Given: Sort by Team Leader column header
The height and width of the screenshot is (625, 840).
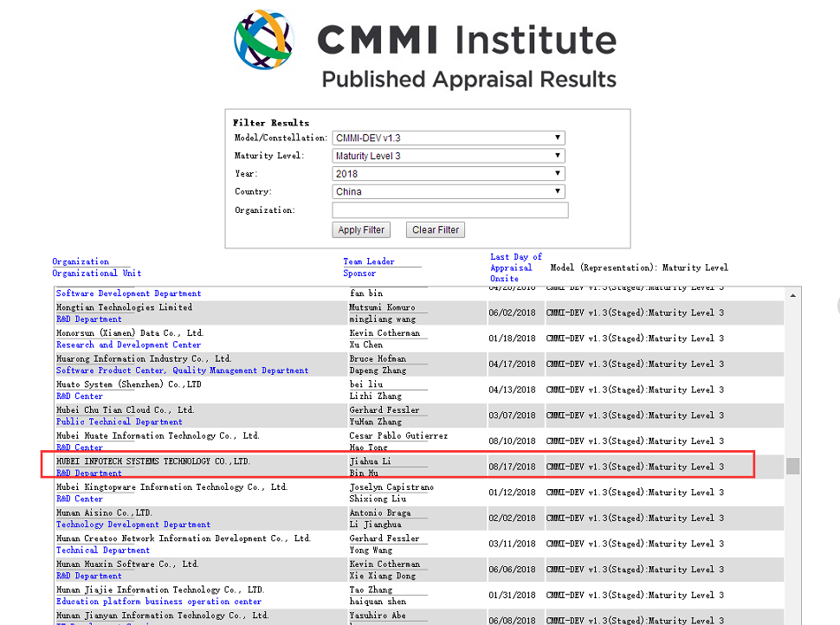Looking at the screenshot, I should (x=369, y=261).
